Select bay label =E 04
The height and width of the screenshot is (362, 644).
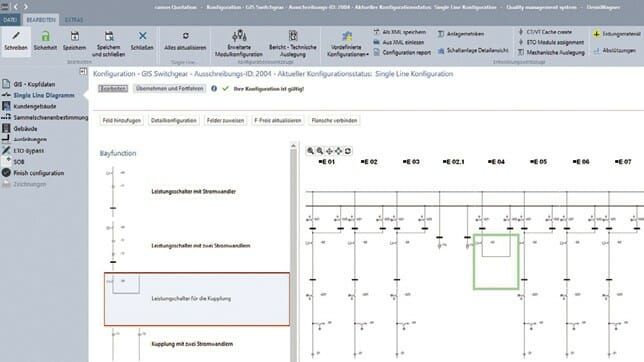(x=496, y=162)
